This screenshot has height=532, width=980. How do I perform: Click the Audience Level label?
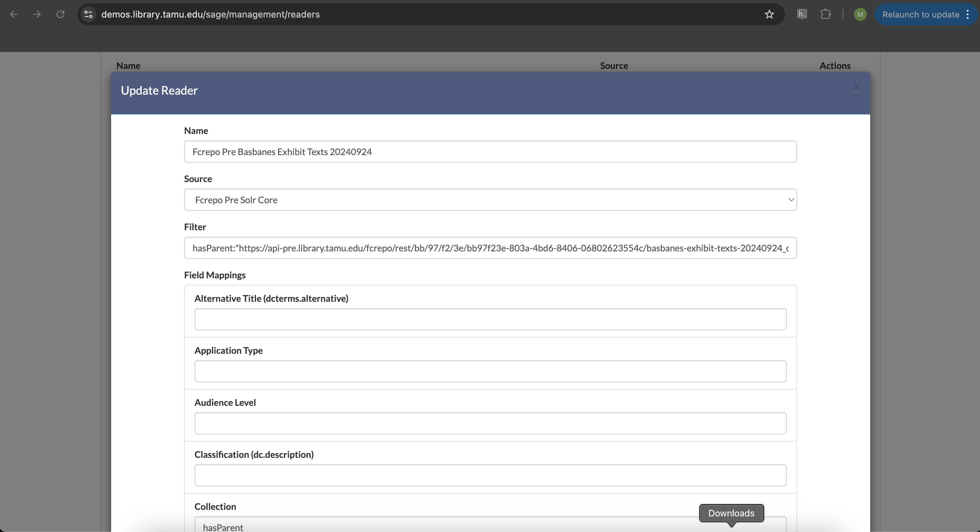pyautogui.click(x=225, y=403)
